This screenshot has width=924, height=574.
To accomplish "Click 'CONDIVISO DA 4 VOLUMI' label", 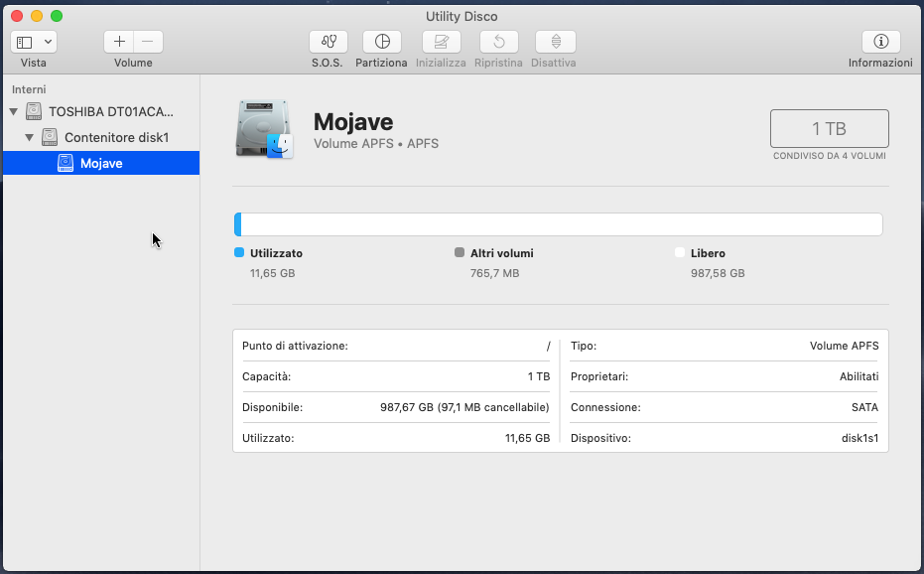I will point(829,156).
